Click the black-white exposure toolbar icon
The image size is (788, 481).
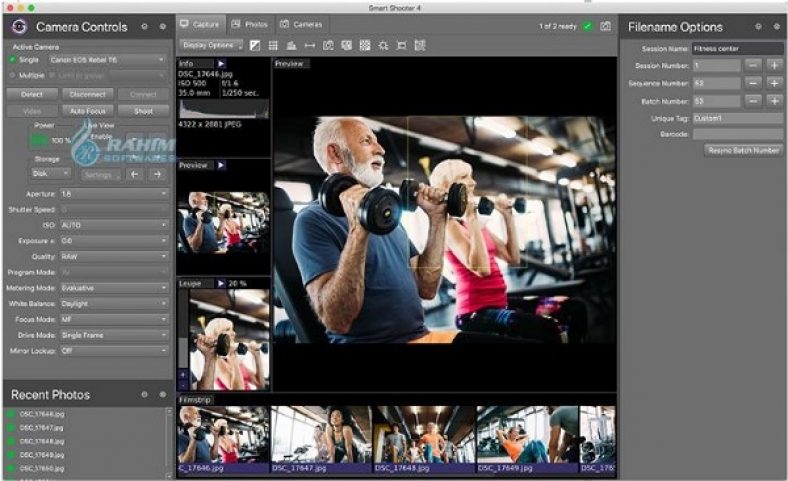point(255,45)
